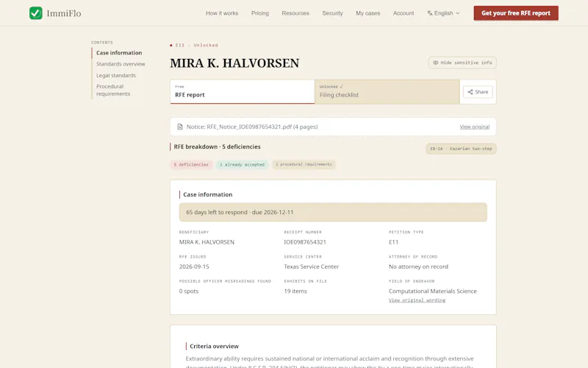Click the eye icon in Hide sensitive info
This screenshot has width=588, height=368.
pyautogui.click(x=435, y=63)
